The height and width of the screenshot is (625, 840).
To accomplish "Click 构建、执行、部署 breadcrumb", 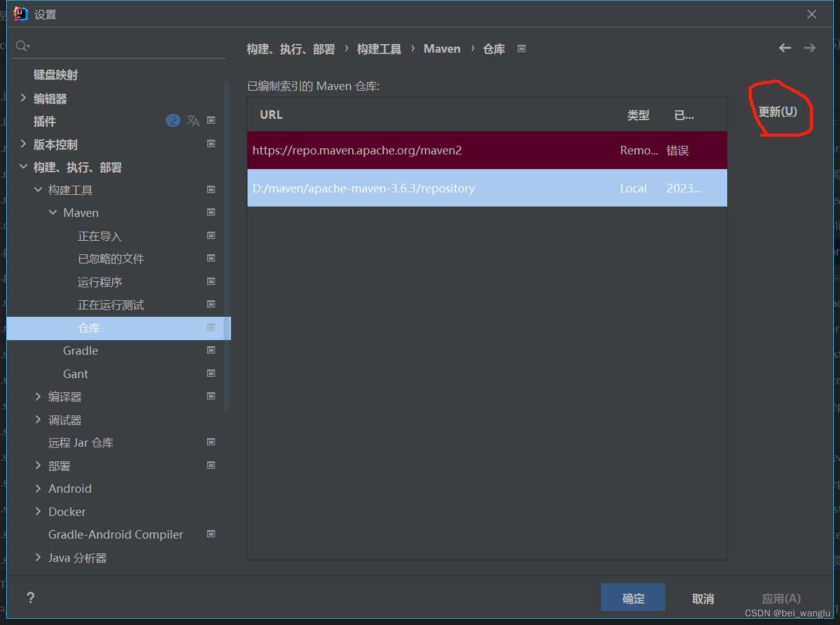I will click(x=291, y=49).
